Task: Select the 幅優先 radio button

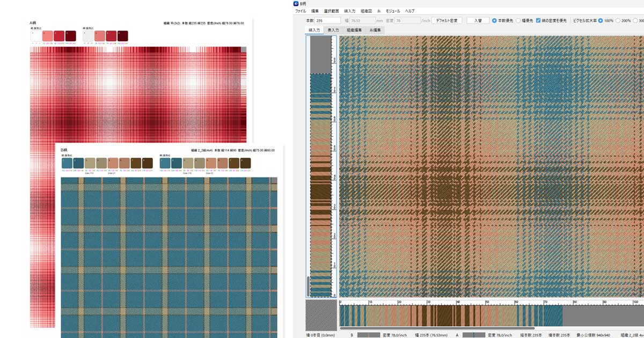Action: [x=518, y=20]
